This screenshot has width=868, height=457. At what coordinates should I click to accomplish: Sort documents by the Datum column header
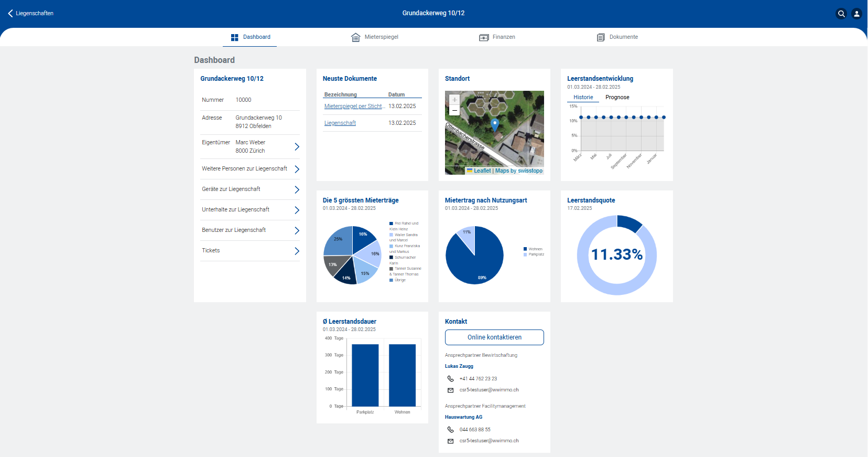pyautogui.click(x=396, y=95)
